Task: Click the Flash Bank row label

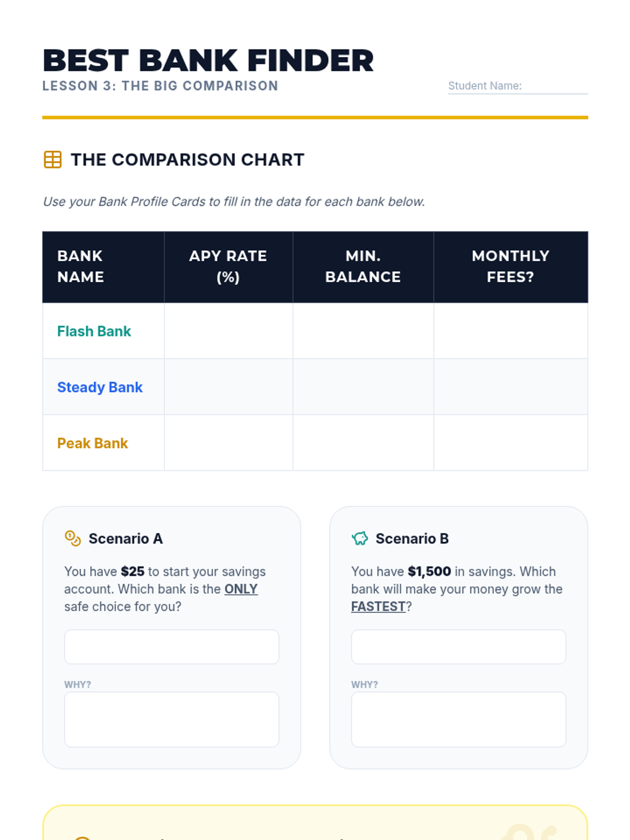Action: (x=94, y=331)
